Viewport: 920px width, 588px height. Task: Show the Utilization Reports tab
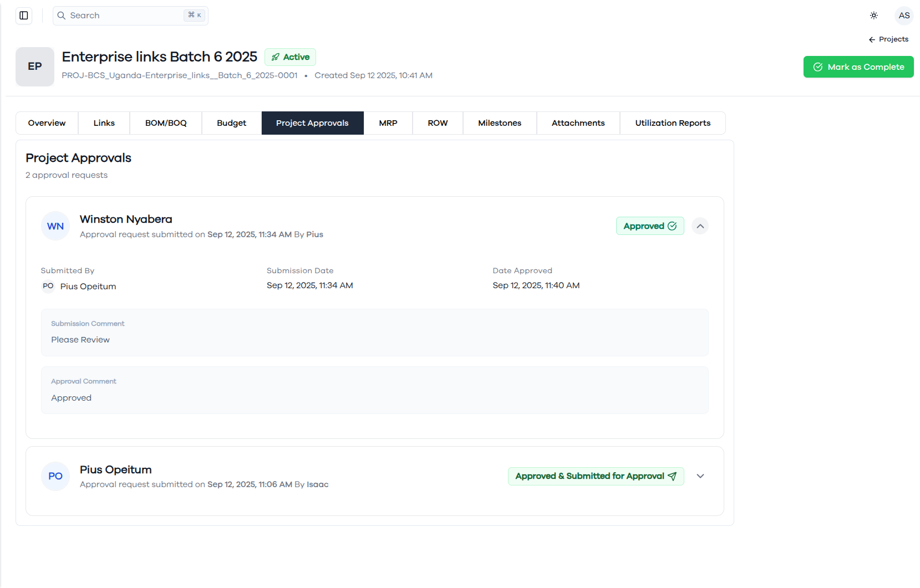click(x=673, y=123)
